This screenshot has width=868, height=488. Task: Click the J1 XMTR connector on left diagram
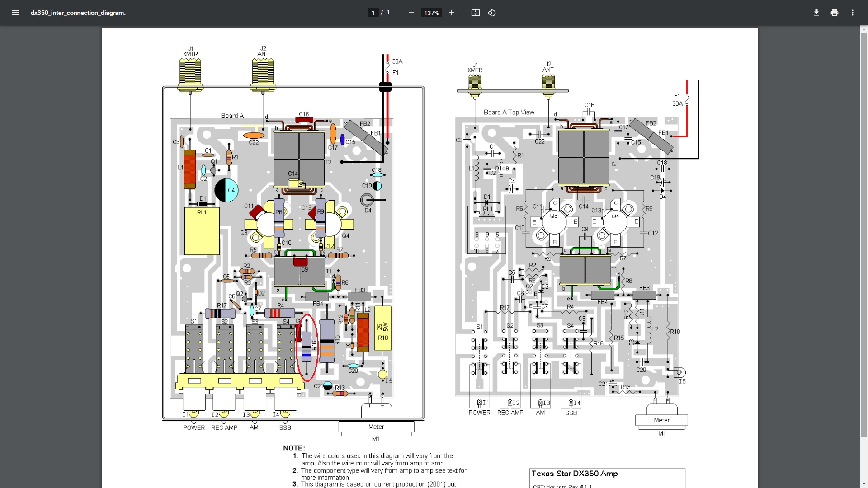point(190,72)
